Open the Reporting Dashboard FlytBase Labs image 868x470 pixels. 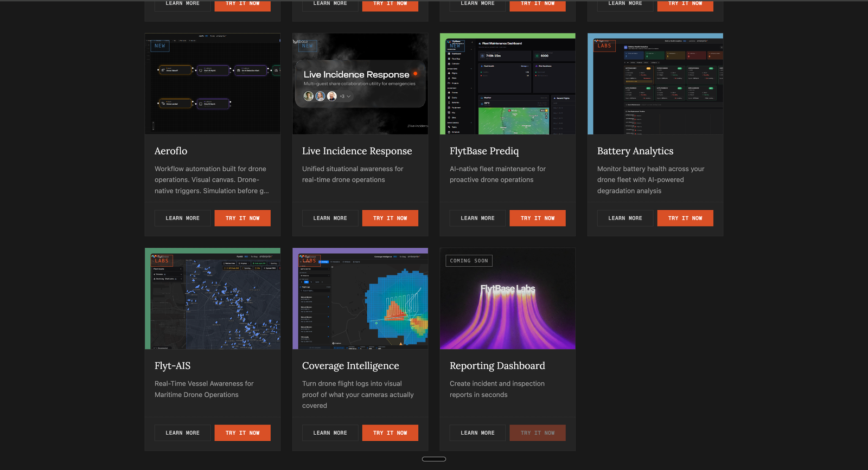(x=508, y=299)
